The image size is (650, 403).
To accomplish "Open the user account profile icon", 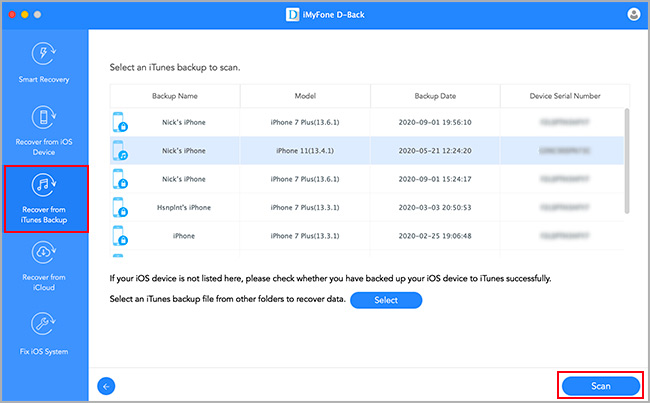I will (x=633, y=15).
